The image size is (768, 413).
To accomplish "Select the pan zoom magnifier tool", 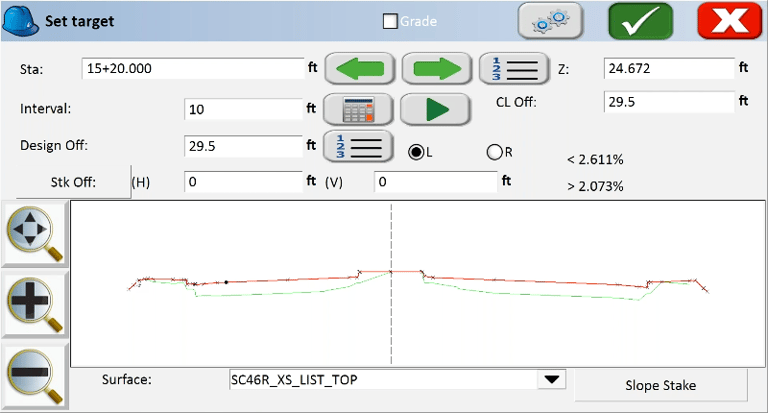I will click(34, 234).
